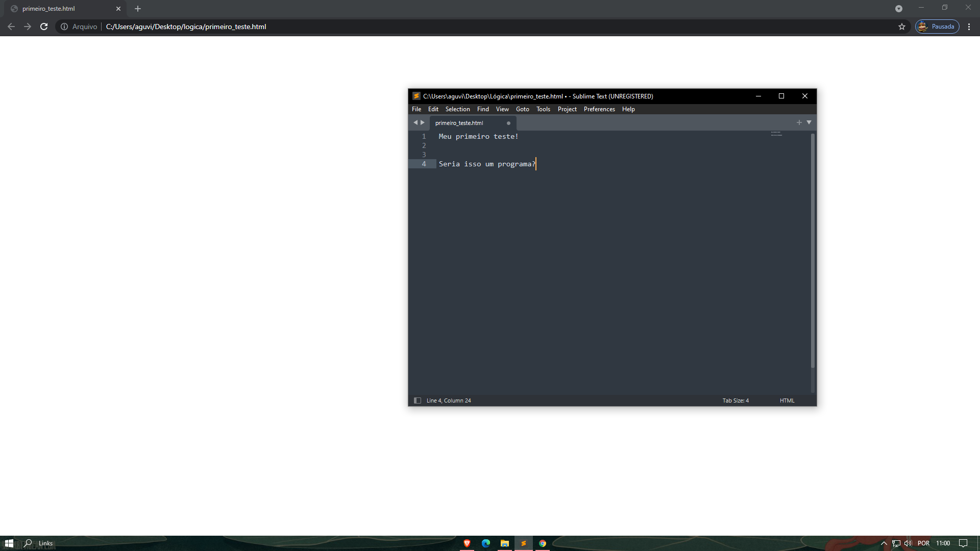Open the tab search dropdown in Chrome
The height and width of the screenshot is (551, 980).
click(899, 9)
